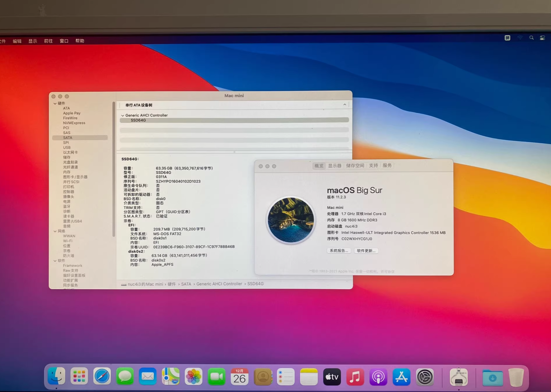This screenshot has width=551, height=392.
Task: Select 蓝牙 in hardware sidebar
Action: [x=67, y=207]
